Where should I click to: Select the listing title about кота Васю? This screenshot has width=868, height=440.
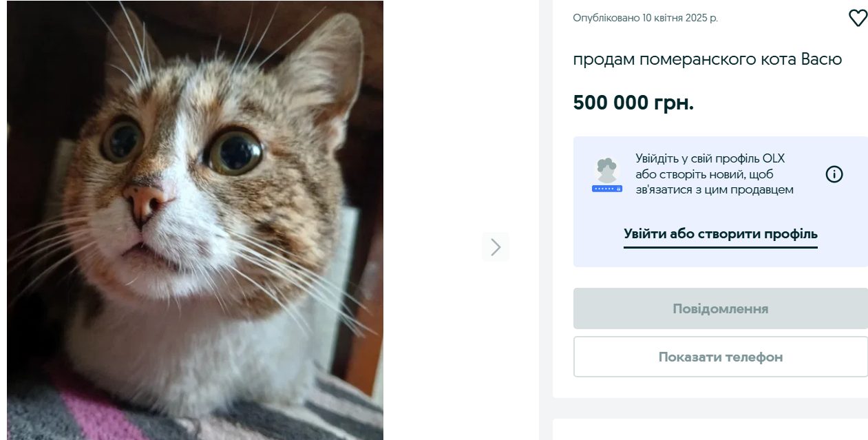[x=708, y=59]
